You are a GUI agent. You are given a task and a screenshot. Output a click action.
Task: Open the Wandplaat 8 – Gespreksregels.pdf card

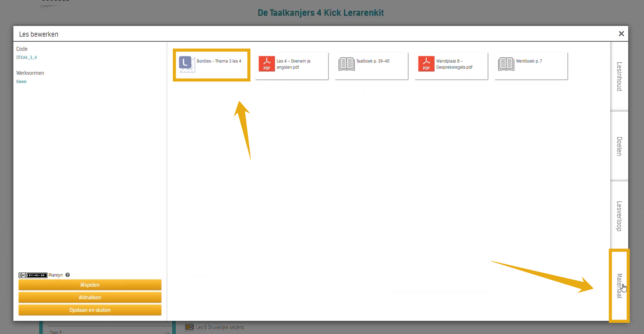pyautogui.click(x=451, y=66)
